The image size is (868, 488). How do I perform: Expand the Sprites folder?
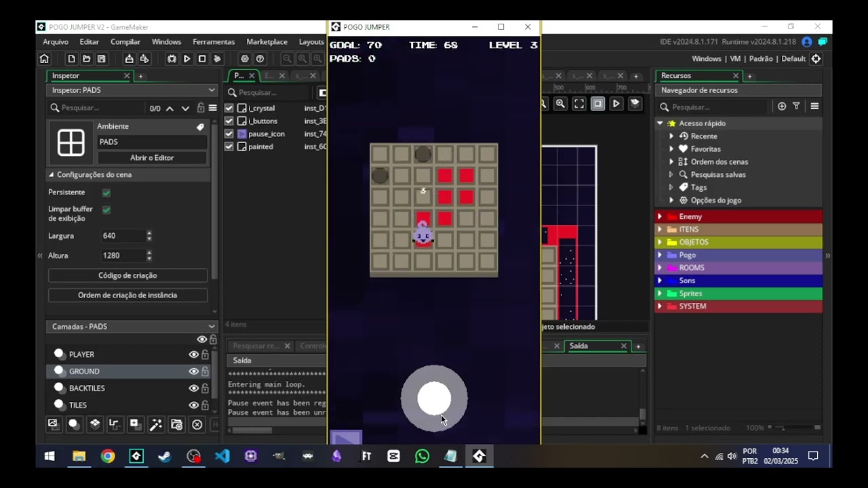[x=660, y=293]
